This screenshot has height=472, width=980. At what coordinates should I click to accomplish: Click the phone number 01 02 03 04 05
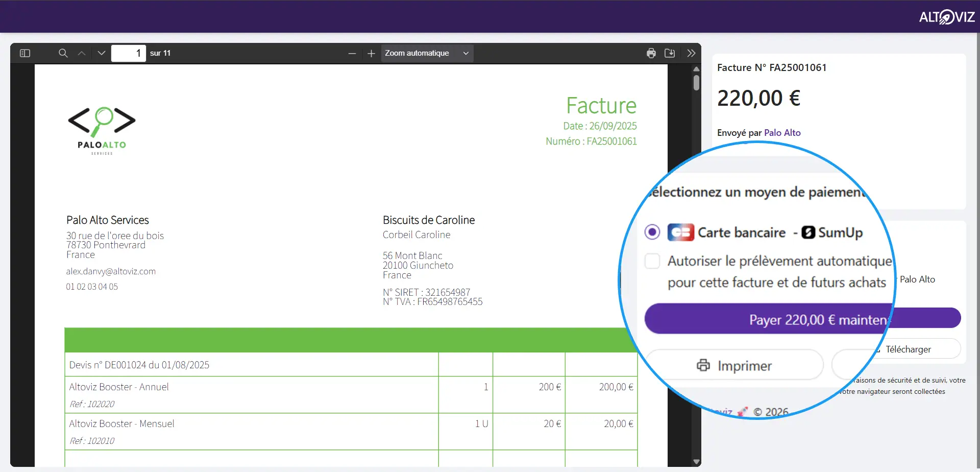point(92,287)
